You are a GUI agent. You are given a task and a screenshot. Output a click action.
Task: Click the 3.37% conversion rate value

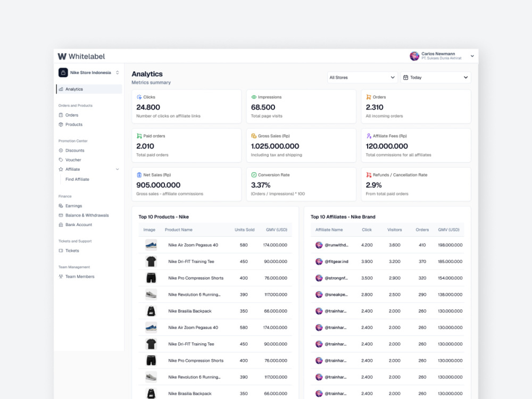[261, 185]
